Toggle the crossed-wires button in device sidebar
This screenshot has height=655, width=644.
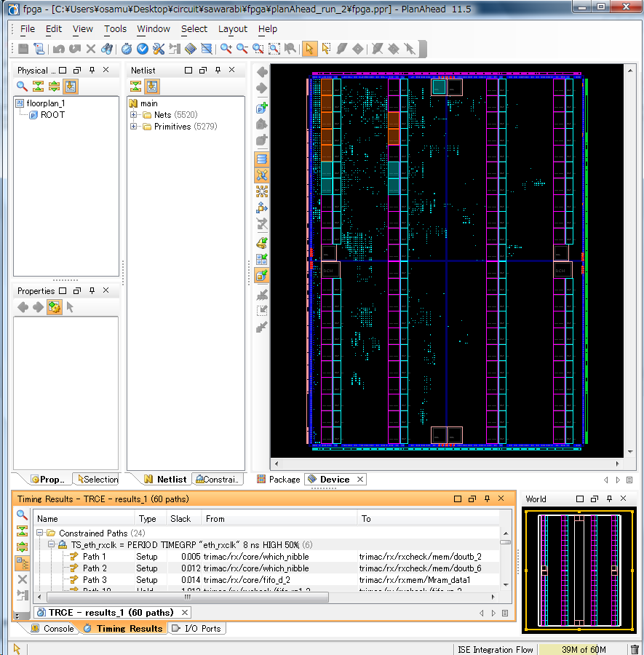click(x=262, y=175)
